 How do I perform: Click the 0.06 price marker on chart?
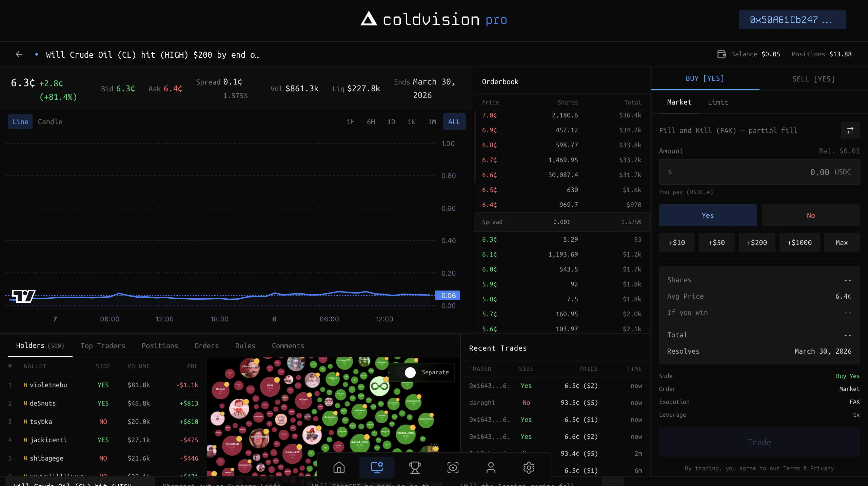(448, 295)
